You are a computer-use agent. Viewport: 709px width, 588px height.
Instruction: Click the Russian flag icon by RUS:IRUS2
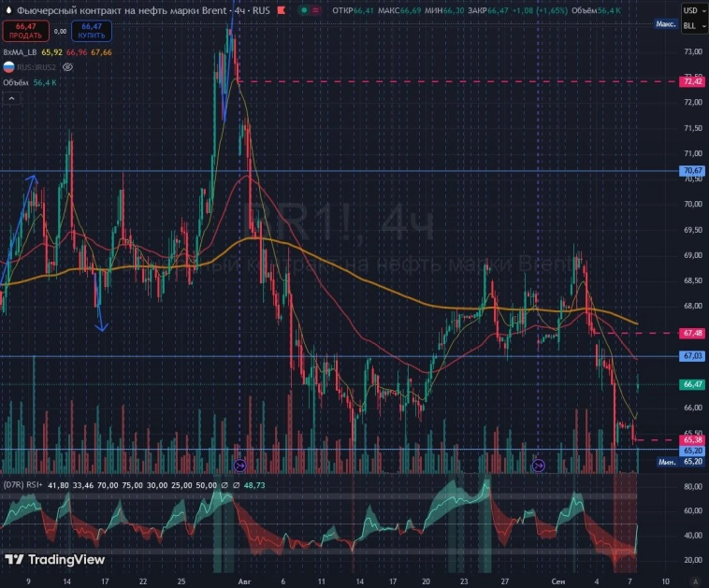point(8,67)
